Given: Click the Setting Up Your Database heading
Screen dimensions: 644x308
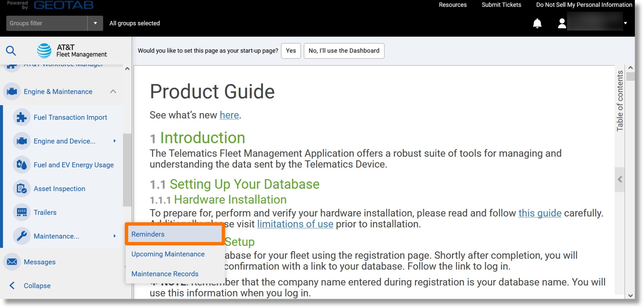Looking at the screenshot, I should [x=245, y=184].
